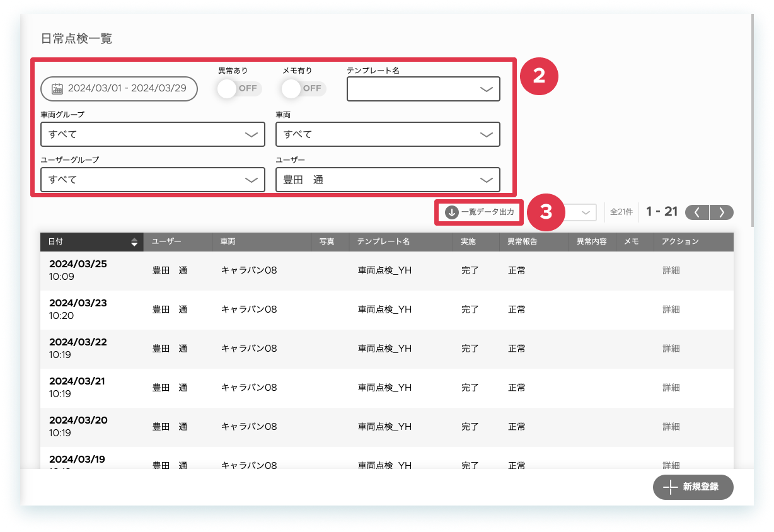
Task: Toggle the 異常あり switch
Action: tap(239, 88)
